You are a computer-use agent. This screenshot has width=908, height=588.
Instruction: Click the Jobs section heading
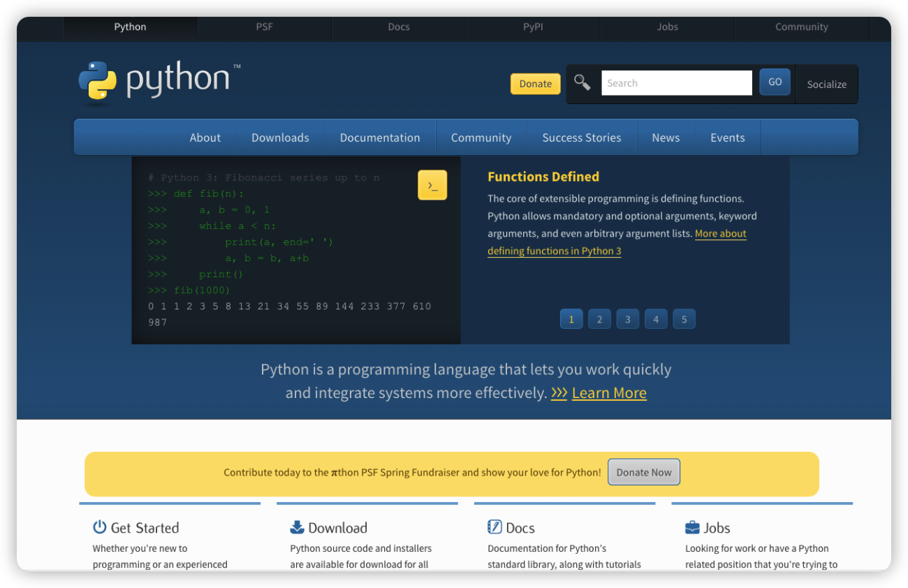coord(717,528)
